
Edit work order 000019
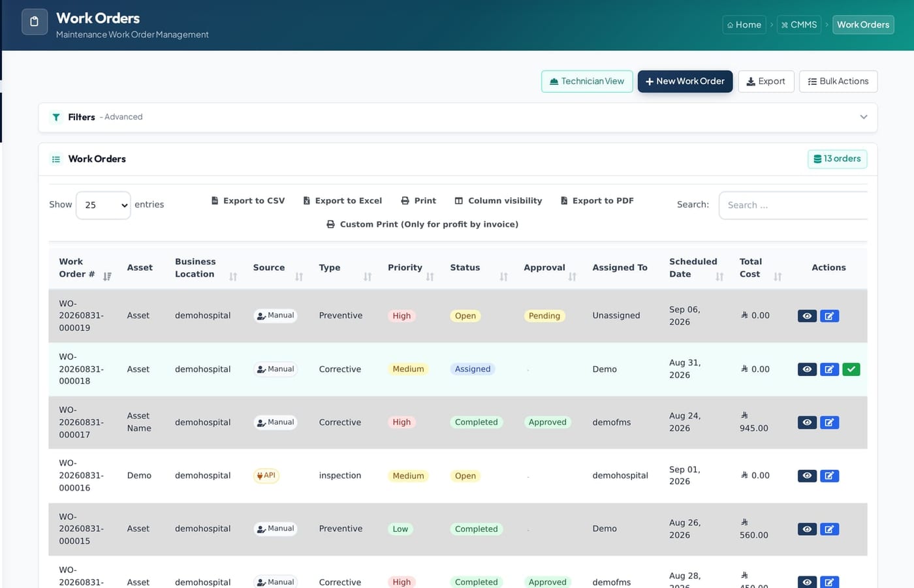click(x=829, y=316)
